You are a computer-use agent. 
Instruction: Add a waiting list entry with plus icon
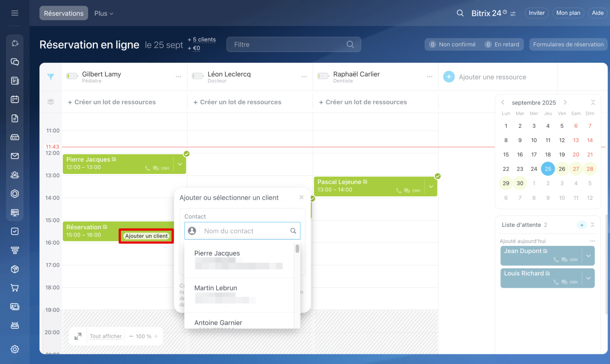pyautogui.click(x=581, y=225)
